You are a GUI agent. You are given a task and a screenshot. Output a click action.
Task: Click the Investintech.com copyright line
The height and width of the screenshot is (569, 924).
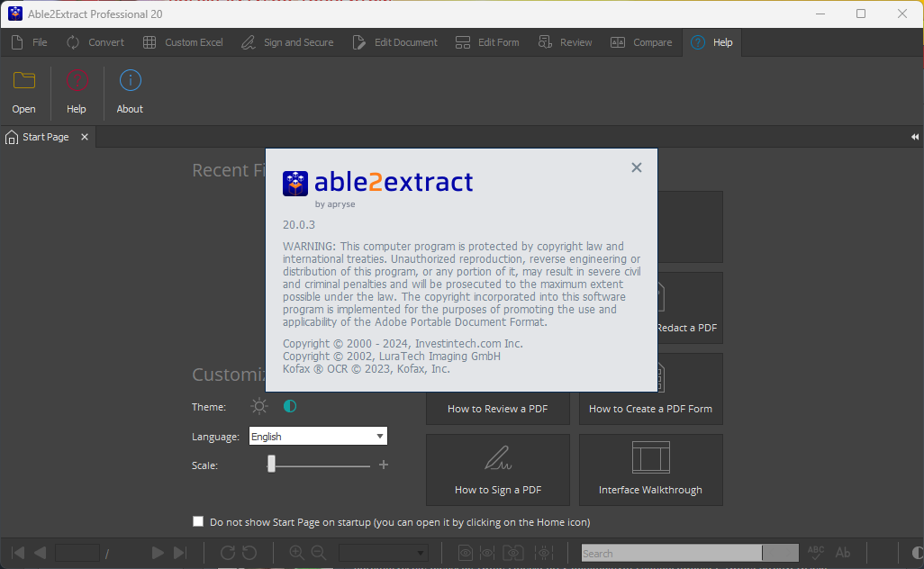point(403,343)
